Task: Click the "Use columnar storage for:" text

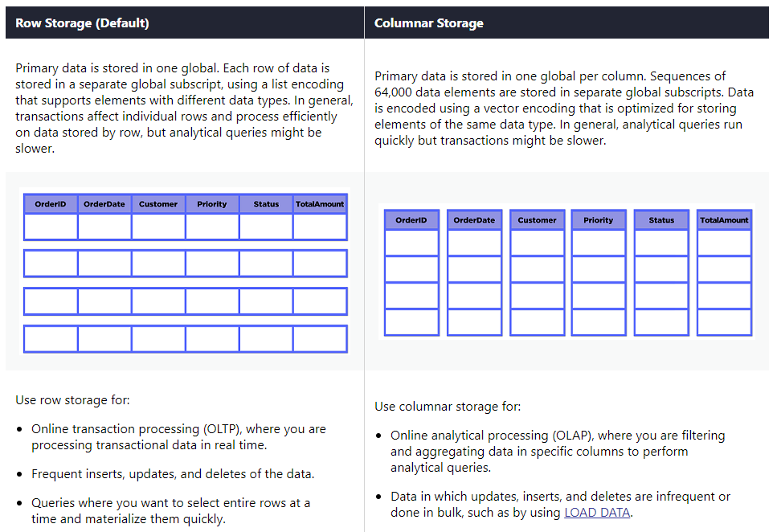Action: click(448, 407)
